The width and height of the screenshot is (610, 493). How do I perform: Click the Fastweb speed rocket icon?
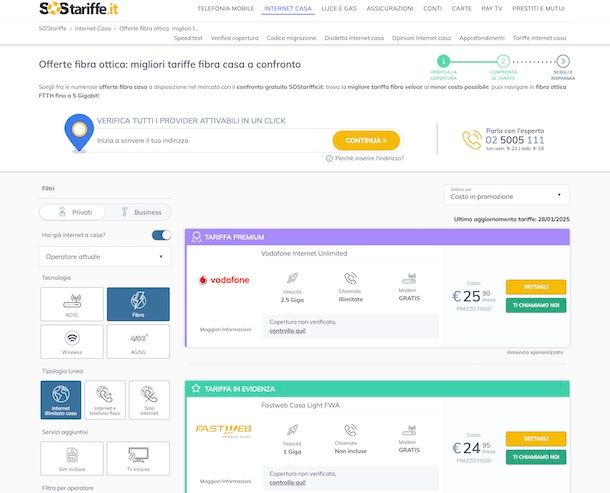pos(292,430)
